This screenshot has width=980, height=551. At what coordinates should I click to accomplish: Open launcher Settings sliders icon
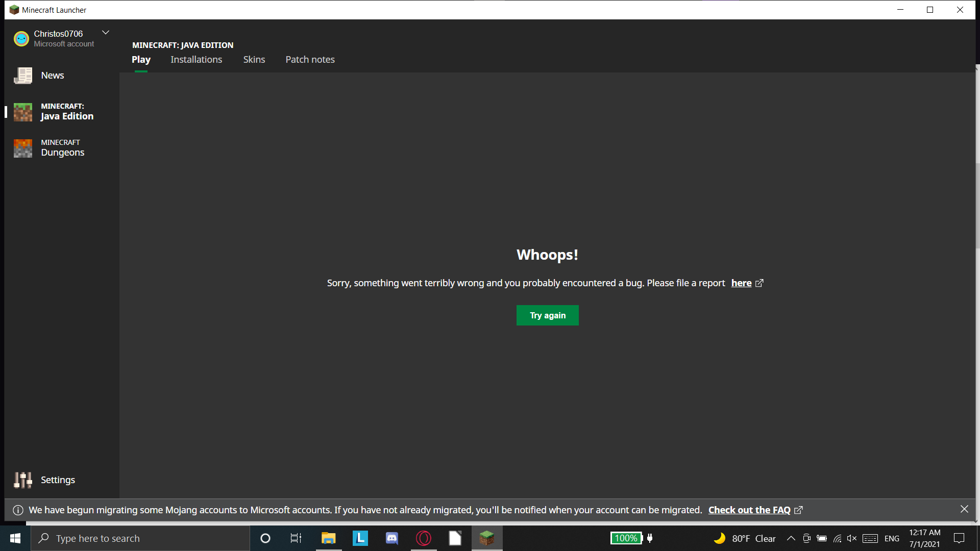pos(23,480)
